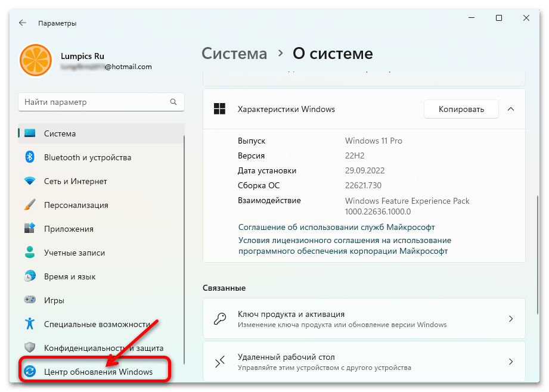549x392 pixels.
Task: Click the Система breadcrumb link
Action: 234,54
